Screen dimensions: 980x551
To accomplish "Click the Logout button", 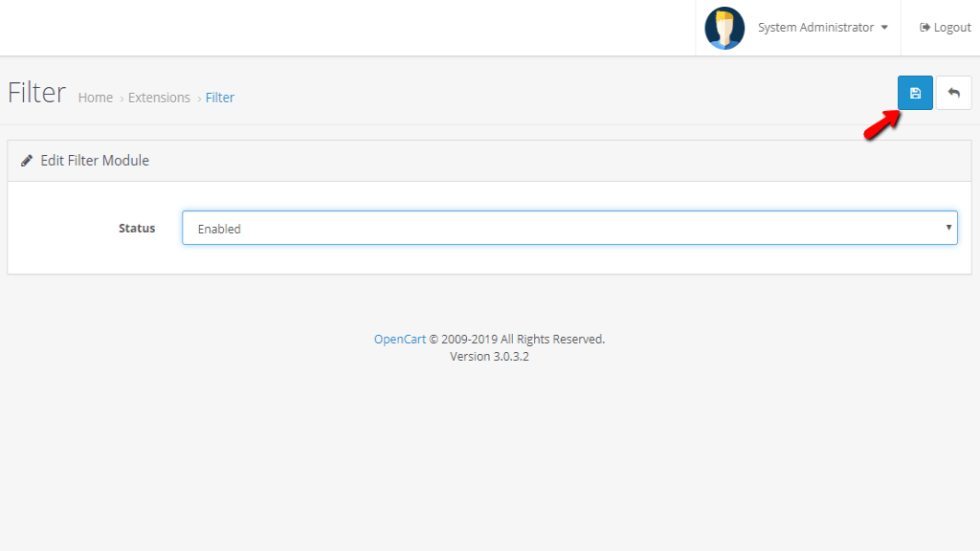I will click(x=945, y=27).
